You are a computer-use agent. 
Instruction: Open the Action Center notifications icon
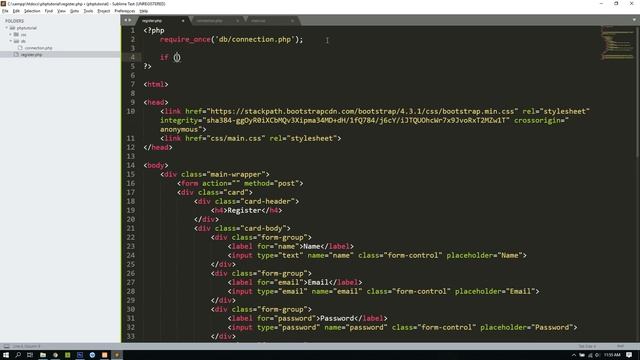coord(629,355)
